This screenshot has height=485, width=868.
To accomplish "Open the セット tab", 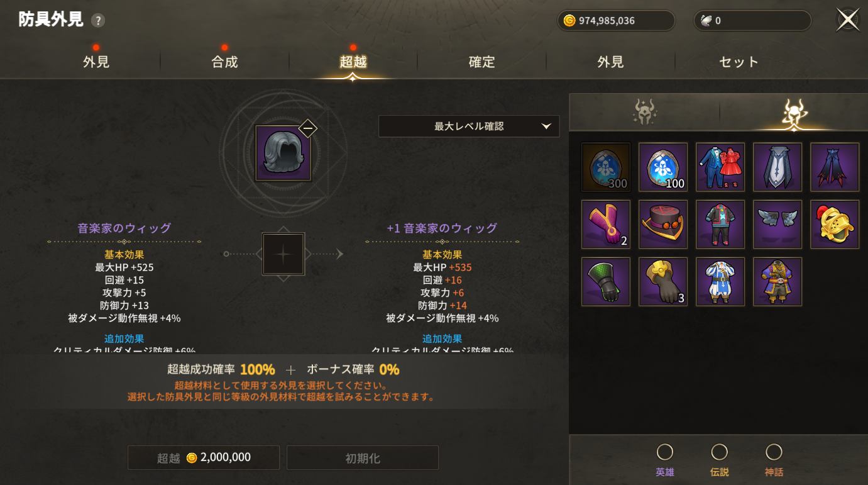I will 739,62.
